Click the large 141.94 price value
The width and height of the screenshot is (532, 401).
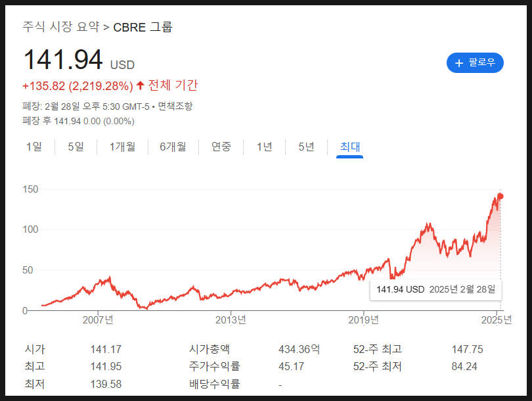63,59
